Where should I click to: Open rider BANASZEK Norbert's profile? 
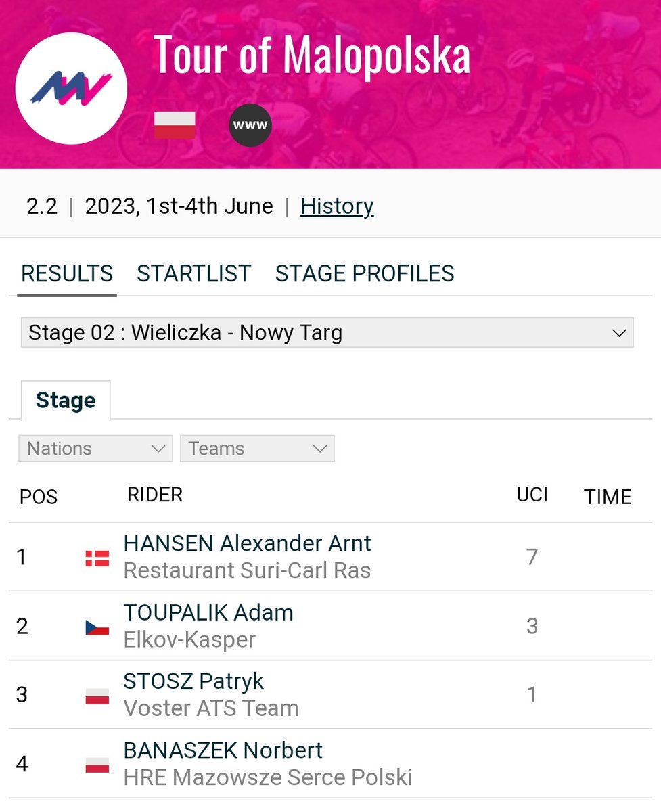[223, 750]
